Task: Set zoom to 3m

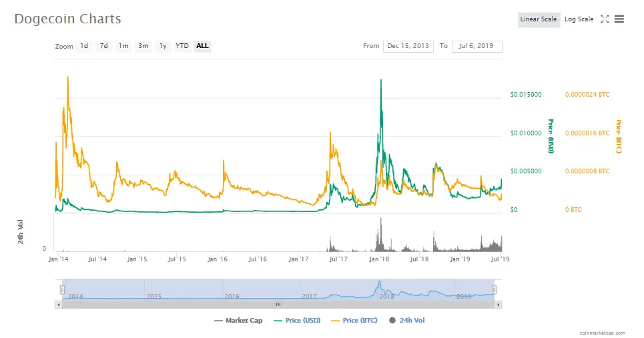Action: pyautogui.click(x=143, y=46)
